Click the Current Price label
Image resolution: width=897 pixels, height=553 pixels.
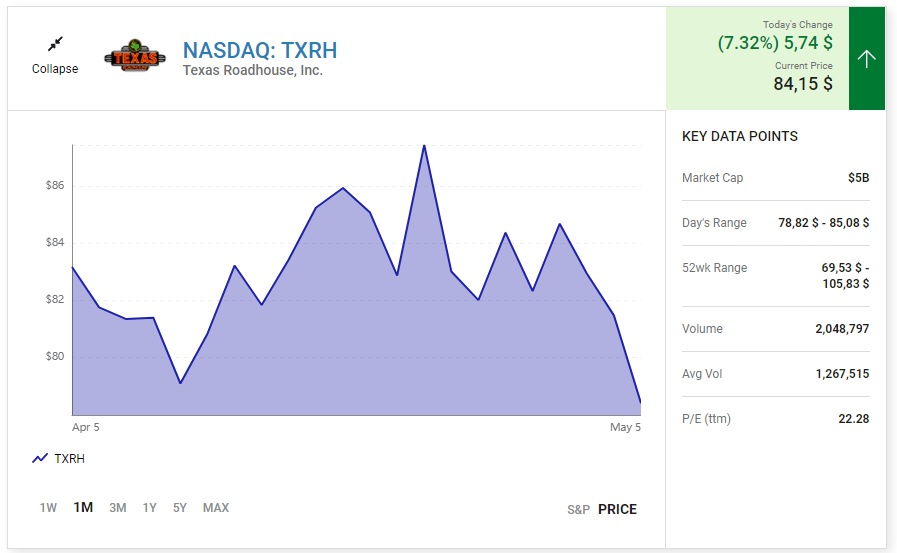[804, 66]
